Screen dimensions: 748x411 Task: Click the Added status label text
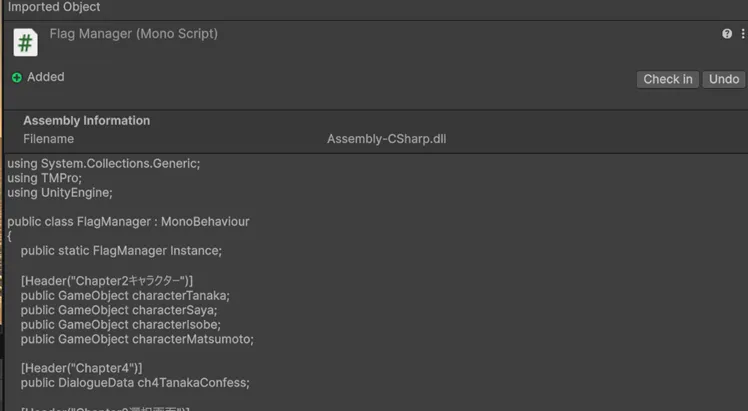coord(46,77)
